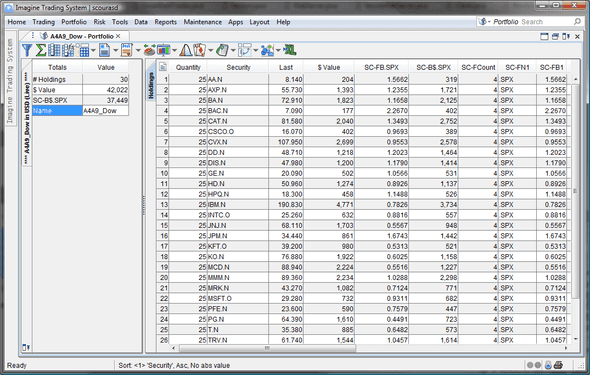
Task: Click the presentation bar chart icon
Action: (x=163, y=50)
